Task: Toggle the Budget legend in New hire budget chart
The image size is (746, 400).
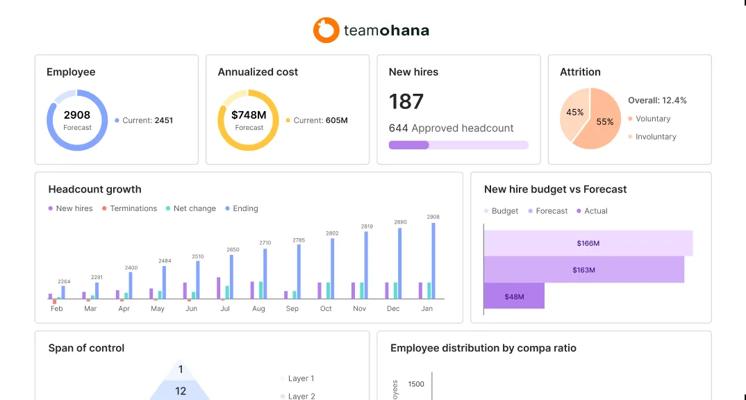Action: [501, 211]
